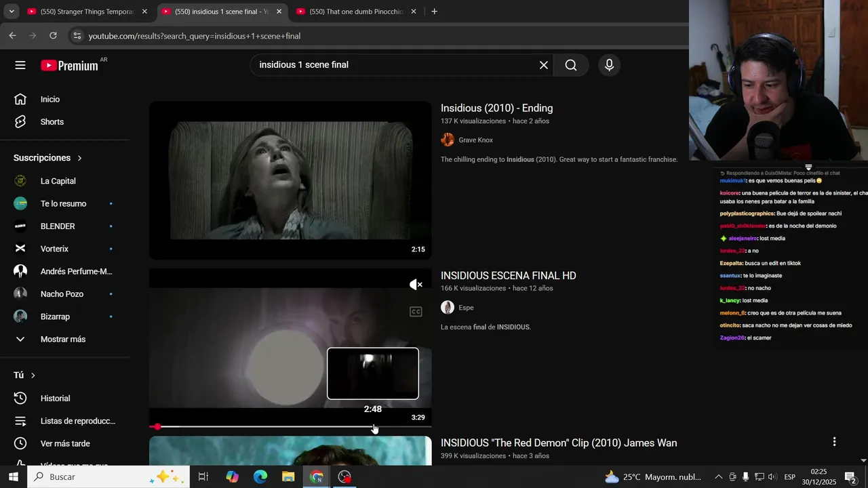Expand Mostrar más subscriptions
Viewport: 868px width, 488px height.
tap(64, 339)
